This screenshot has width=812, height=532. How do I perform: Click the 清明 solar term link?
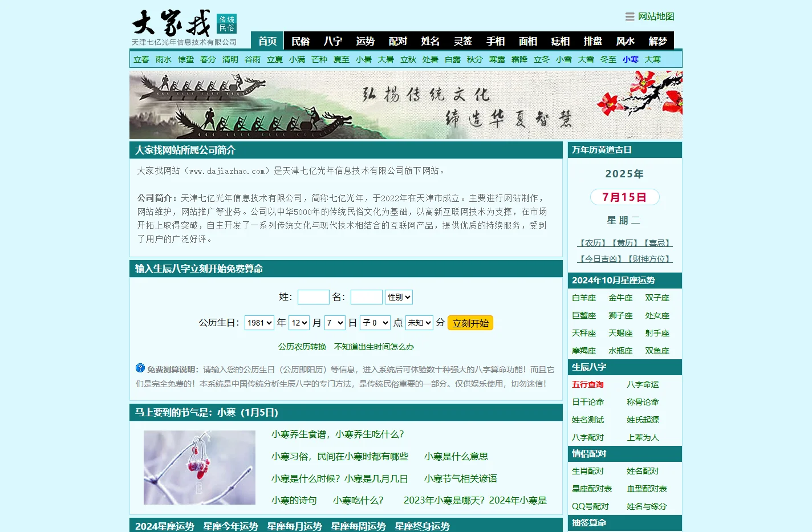[x=230, y=59]
